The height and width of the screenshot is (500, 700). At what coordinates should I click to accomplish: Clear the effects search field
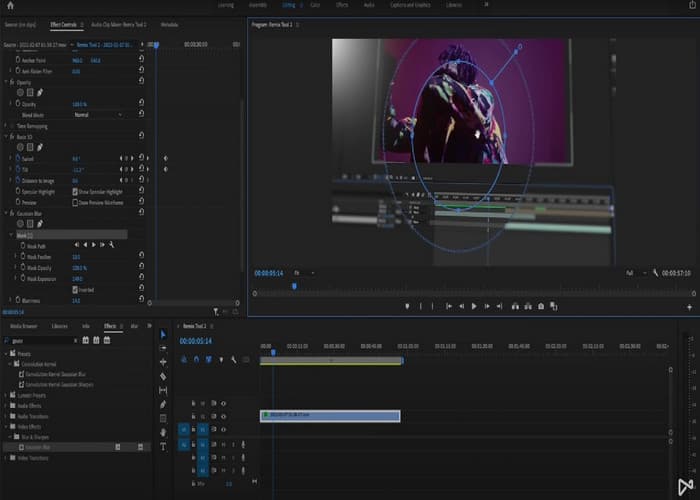tap(75, 341)
